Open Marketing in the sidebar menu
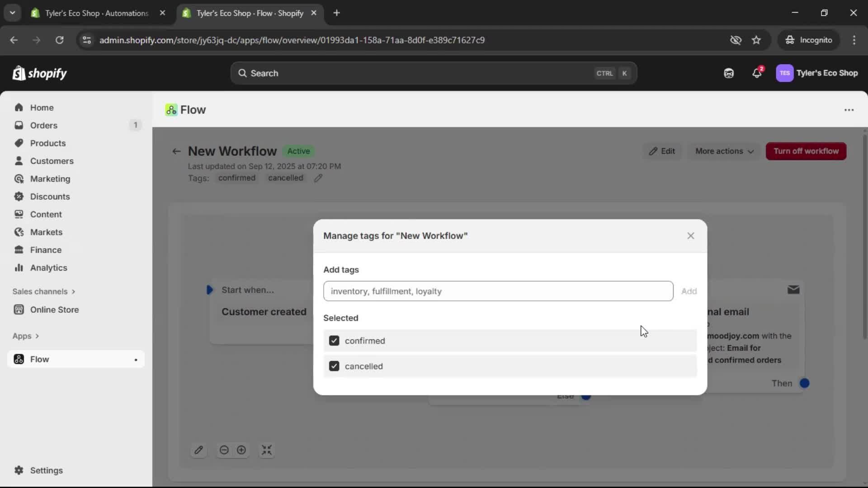This screenshot has width=868, height=488. pyautogui.click(x=50, y=178)
